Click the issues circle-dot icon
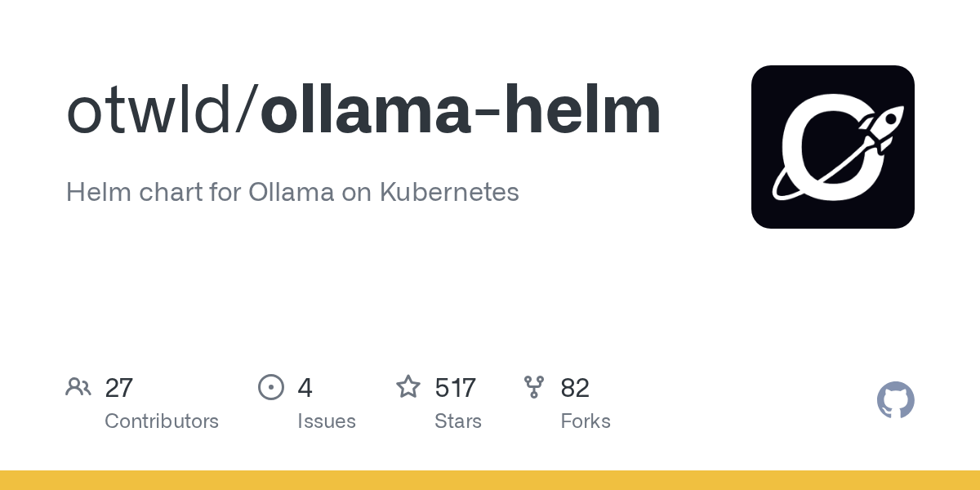Screen dimensions: 980x490 coord(271,387)
